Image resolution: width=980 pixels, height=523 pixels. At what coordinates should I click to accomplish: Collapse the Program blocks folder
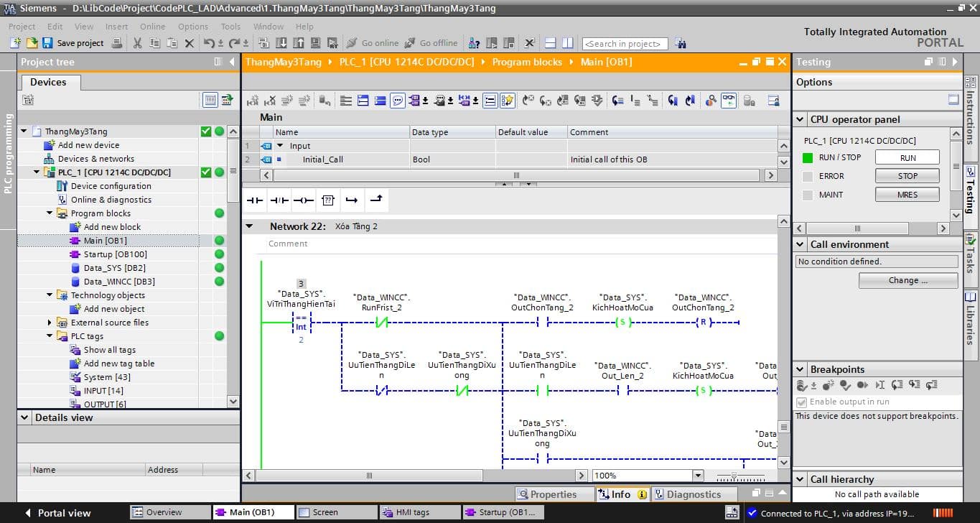tap(50, 213)
